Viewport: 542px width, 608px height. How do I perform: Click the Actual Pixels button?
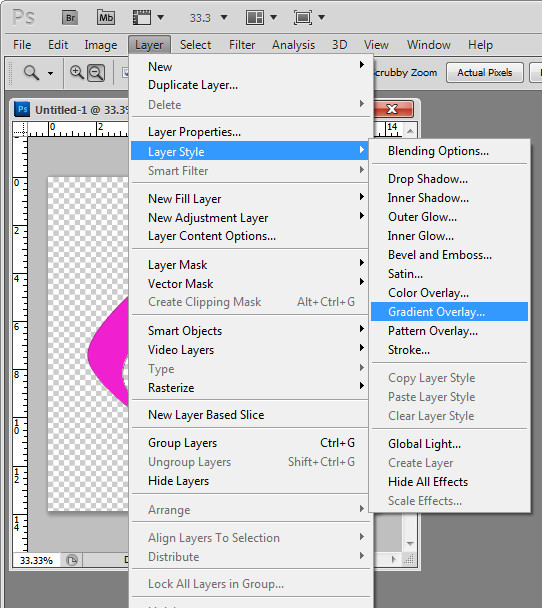coord(485,73)
